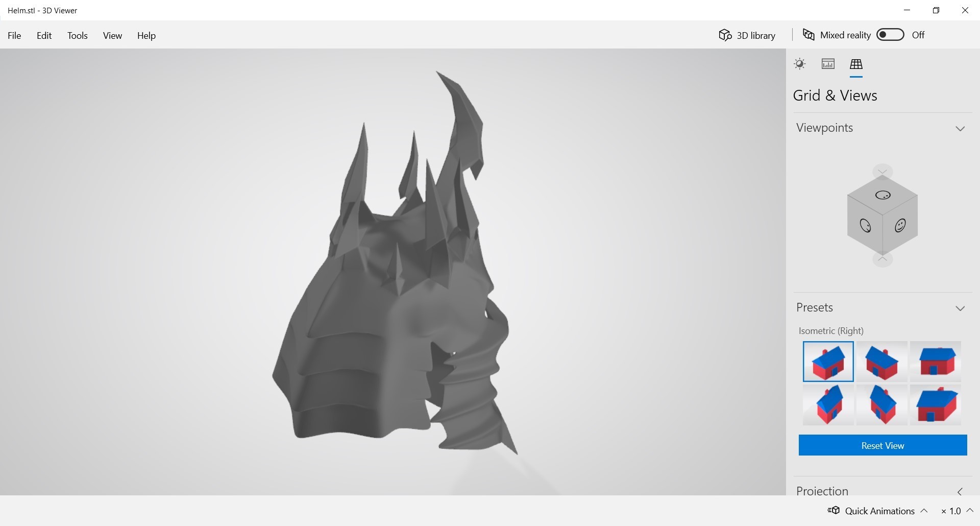
Task: Click the Reset View button
Action: tap(883, 445)
